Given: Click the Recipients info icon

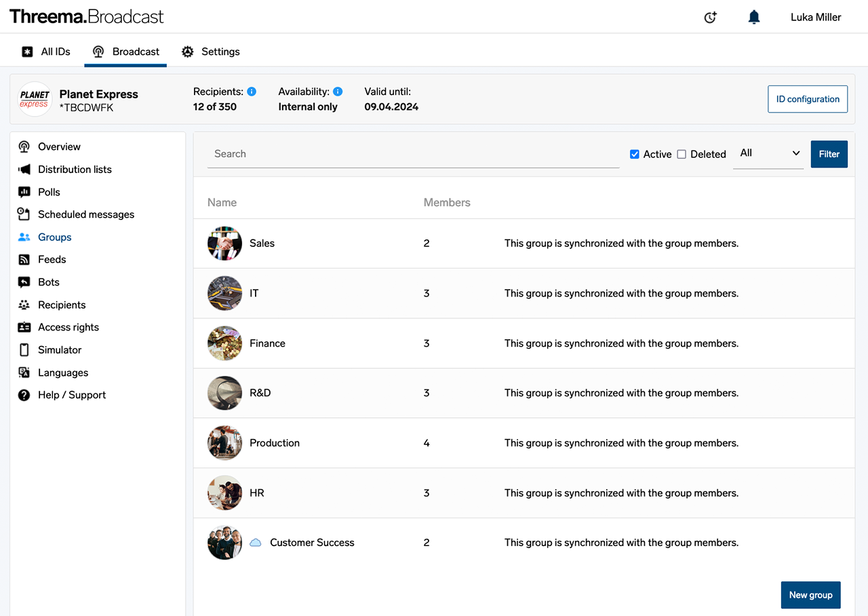Looking at the screenshot, I should 252,92.
